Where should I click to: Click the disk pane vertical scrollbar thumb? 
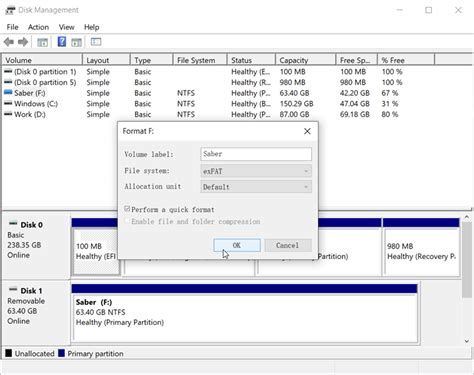[467, 259]
